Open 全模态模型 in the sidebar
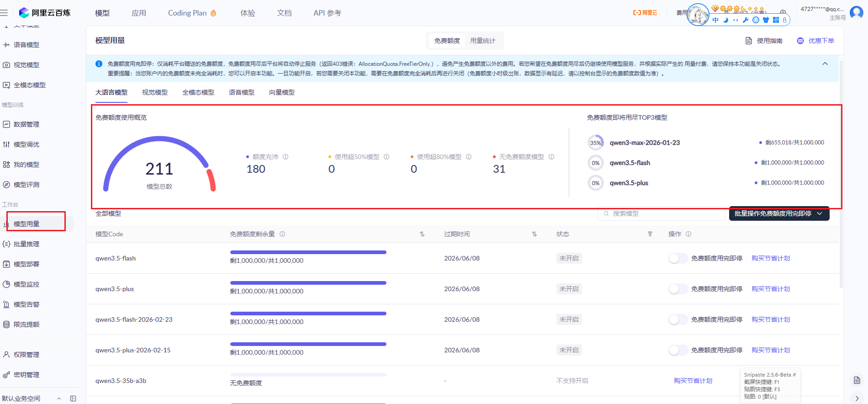The image size is (868, 404). coord(29,85)
